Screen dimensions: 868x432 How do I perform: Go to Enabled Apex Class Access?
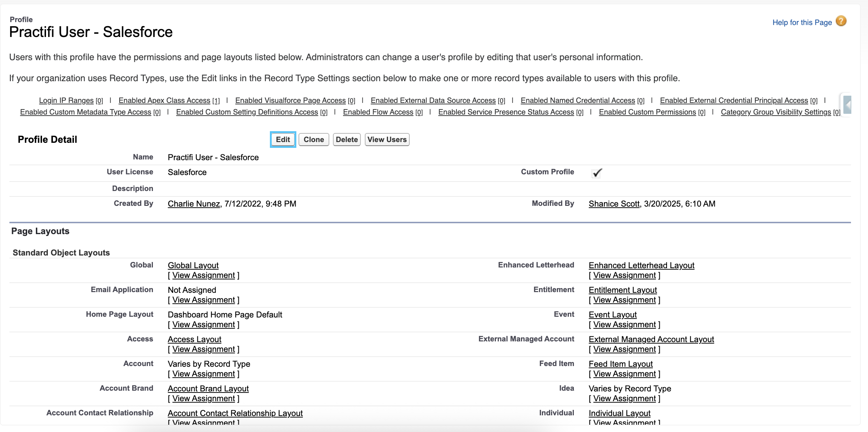tap(164, 100)
